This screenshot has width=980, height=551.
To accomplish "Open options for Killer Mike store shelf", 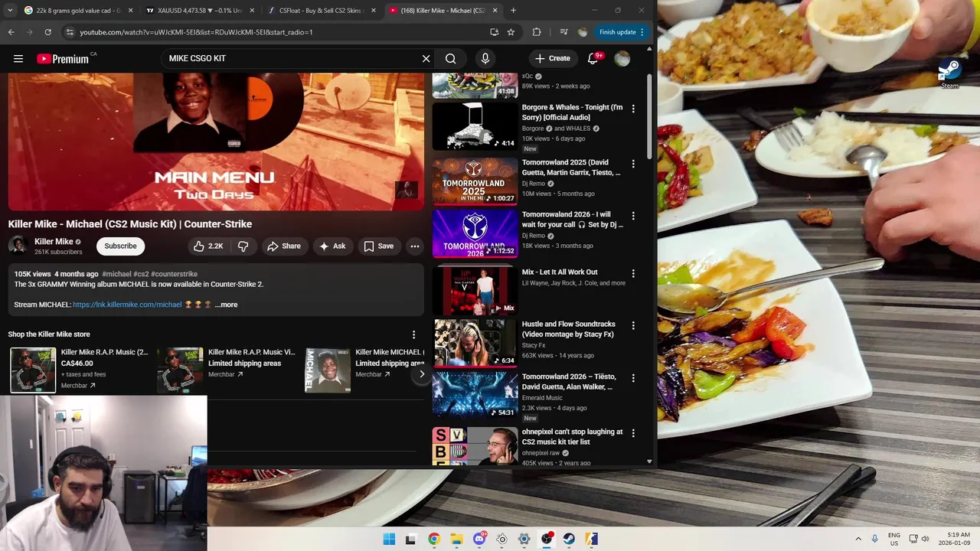I will 413,334.
